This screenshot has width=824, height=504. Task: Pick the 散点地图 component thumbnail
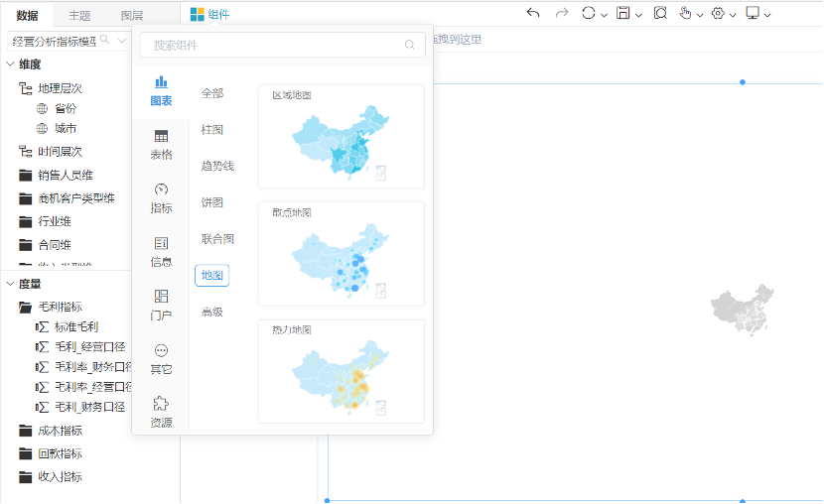pyautogui.click(x=342, y=254)
